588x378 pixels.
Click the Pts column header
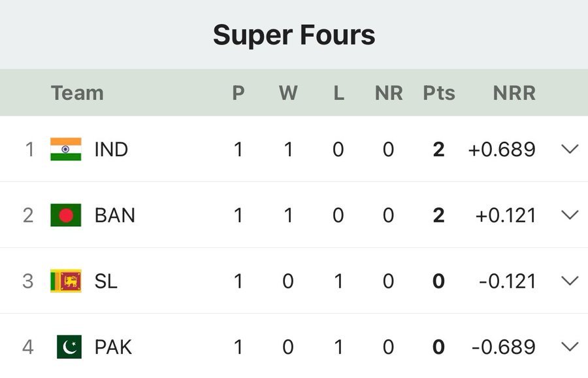pyautogui.click(x=438, y=93)
